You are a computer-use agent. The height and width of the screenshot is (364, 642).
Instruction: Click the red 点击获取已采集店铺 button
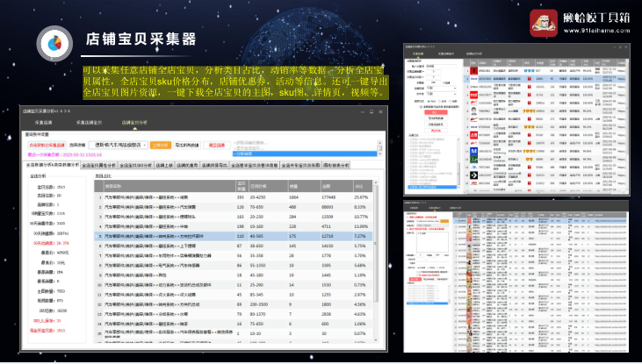tap(47, 146)
